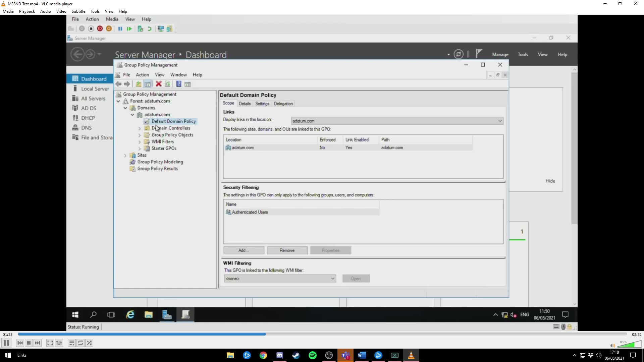This screenshot has height=362, width=644.
Task: Switch to the Settings tab
Action: [262, 104]
